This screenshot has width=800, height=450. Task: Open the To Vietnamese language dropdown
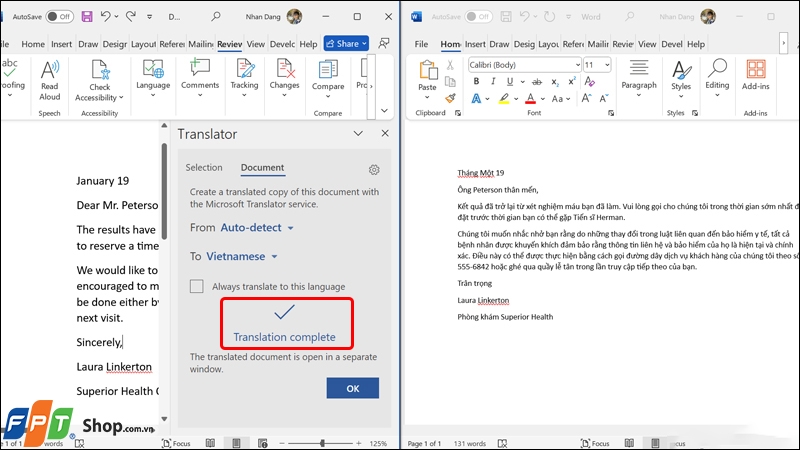tap(242, 256)
